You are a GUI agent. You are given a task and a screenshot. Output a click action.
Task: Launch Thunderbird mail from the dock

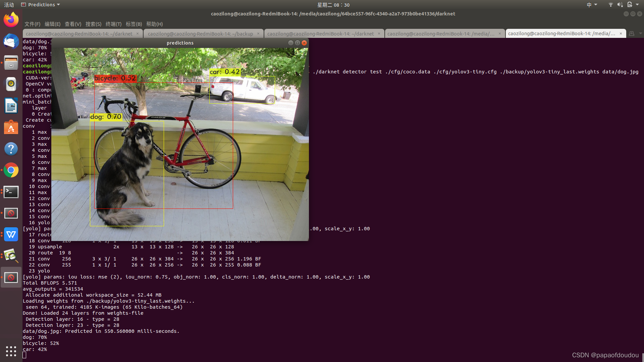[11, 41]
